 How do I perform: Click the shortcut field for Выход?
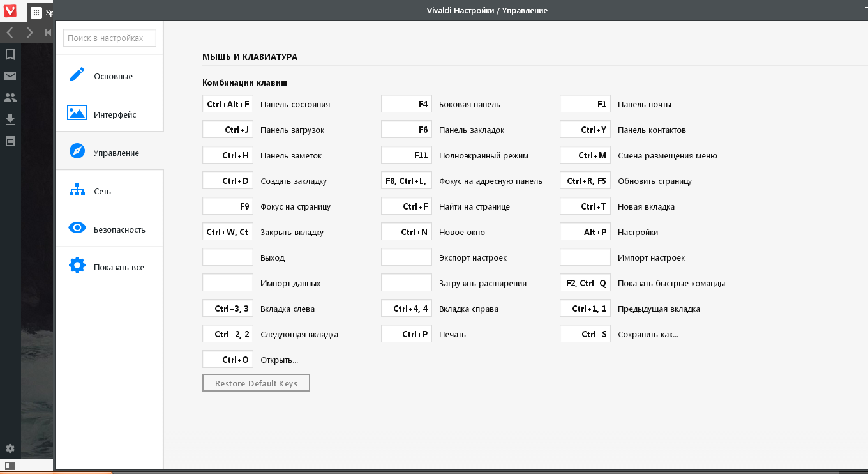[x=228, y=257]
